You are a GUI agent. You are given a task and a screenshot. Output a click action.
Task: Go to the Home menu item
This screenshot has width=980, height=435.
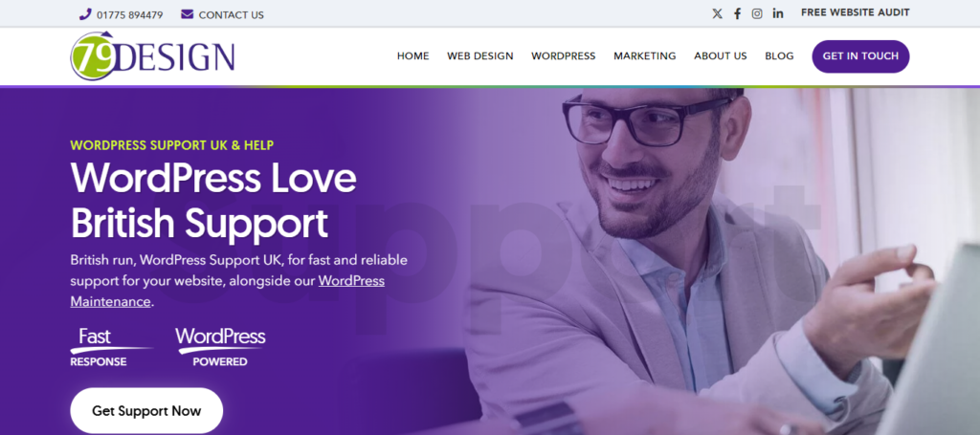[x=413, y=56]
